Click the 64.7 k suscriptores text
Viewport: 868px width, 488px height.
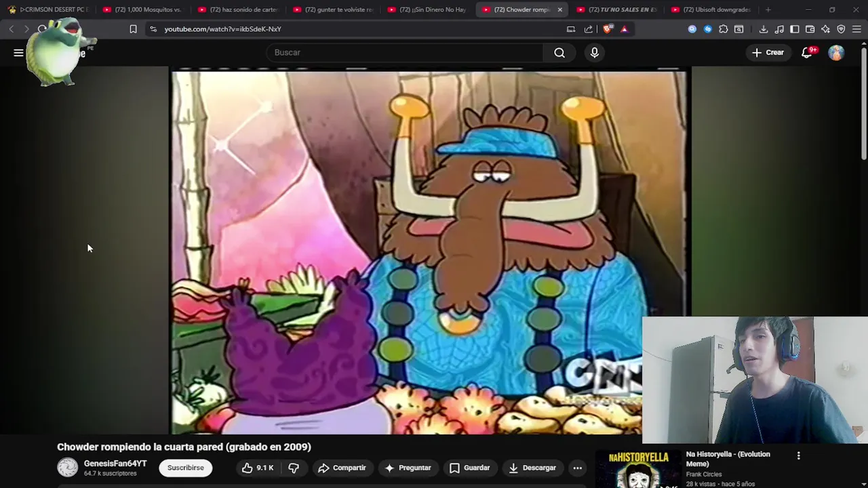click(x=111, y=473)
